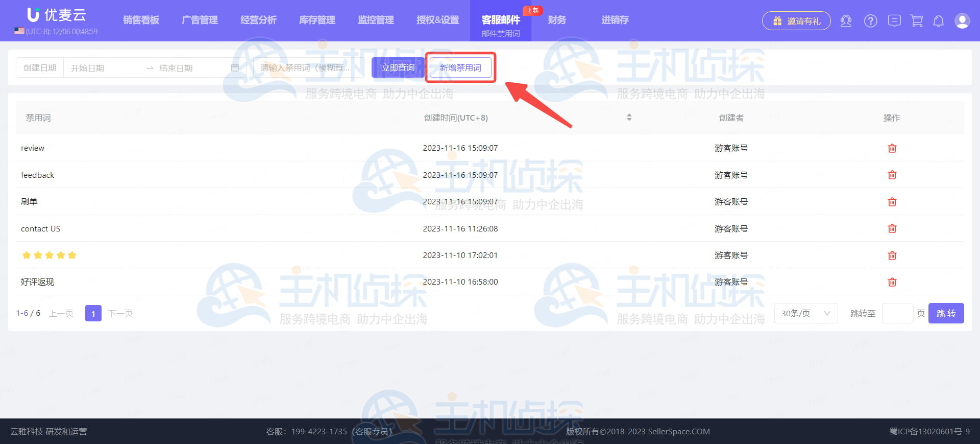Click the 新增禁用词 button
980x444 pixels.
[x=460, y=67]
